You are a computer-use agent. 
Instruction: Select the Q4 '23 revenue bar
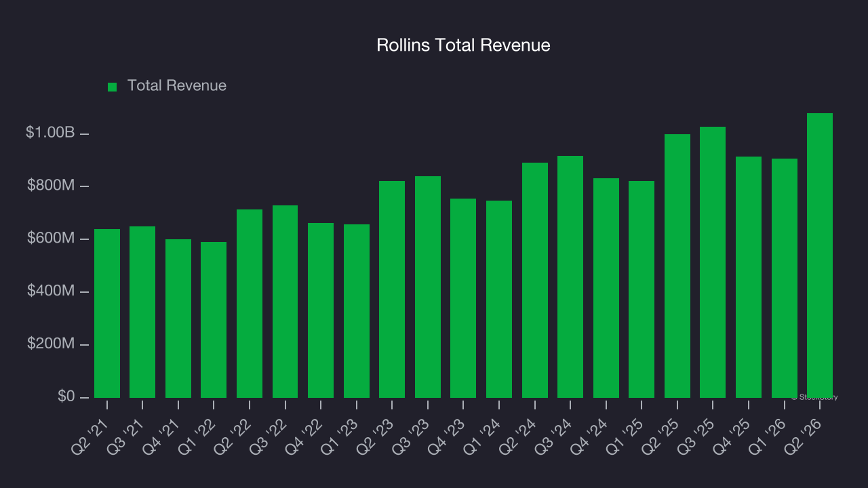pos(463,298)
